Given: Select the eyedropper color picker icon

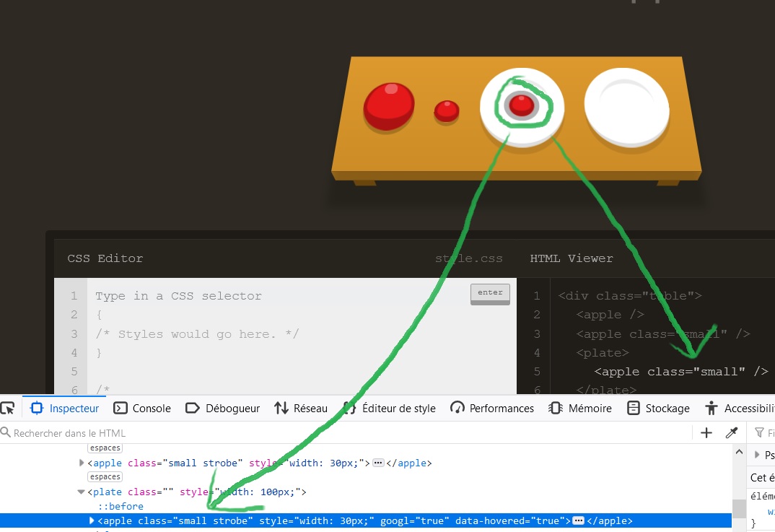Looking at the screenshot, I should [731, 432].
